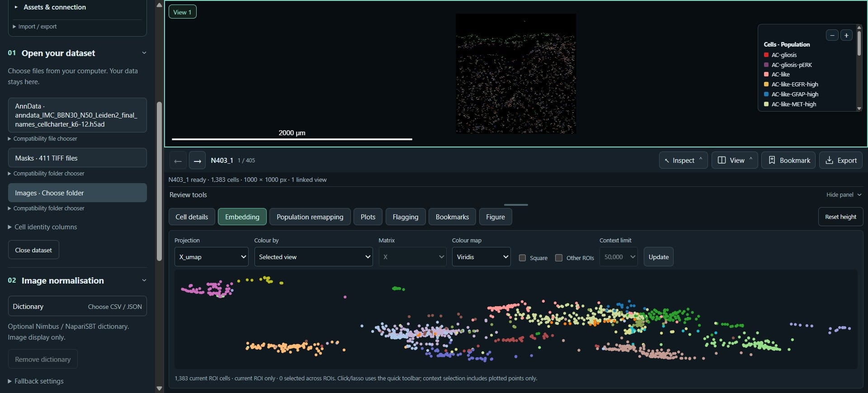Expand Fallback settings
This screenshot has height=393, width=868.
pos(36,381)
